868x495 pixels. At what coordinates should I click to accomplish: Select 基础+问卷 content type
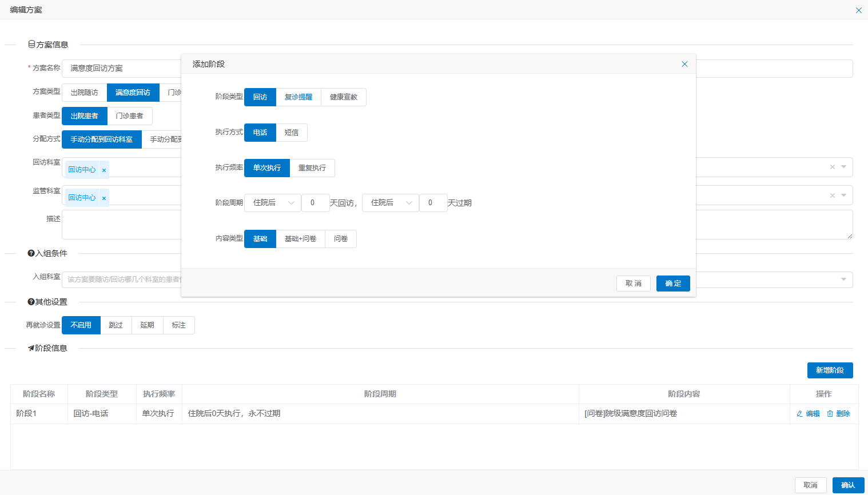[x=300, y=239]
